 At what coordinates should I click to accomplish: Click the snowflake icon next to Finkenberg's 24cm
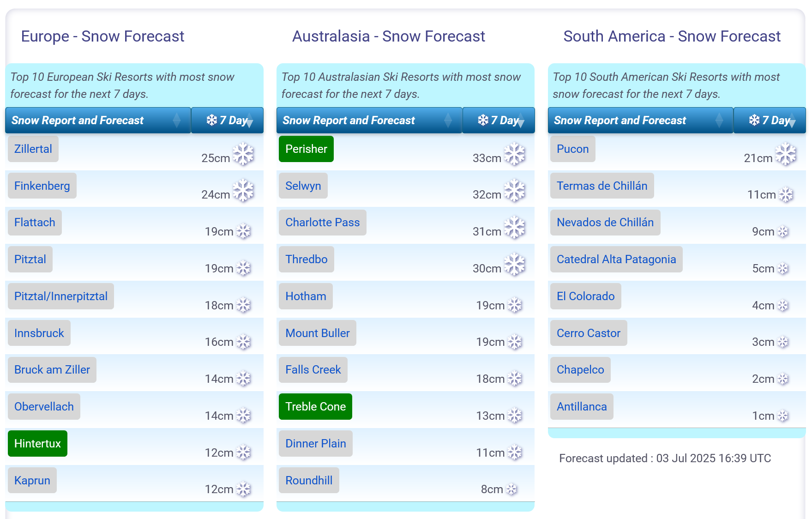(243, 191)
